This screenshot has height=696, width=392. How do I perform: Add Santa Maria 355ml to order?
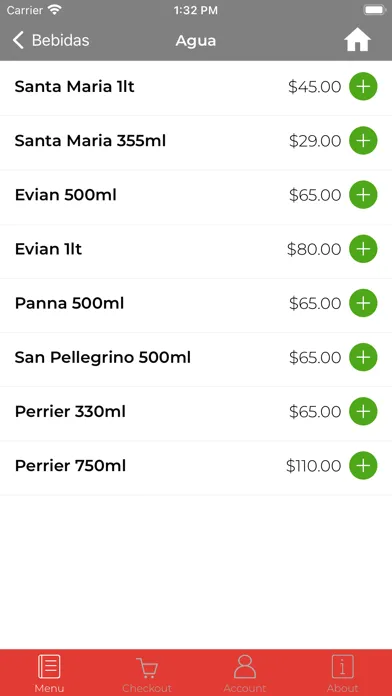(363, 141)
